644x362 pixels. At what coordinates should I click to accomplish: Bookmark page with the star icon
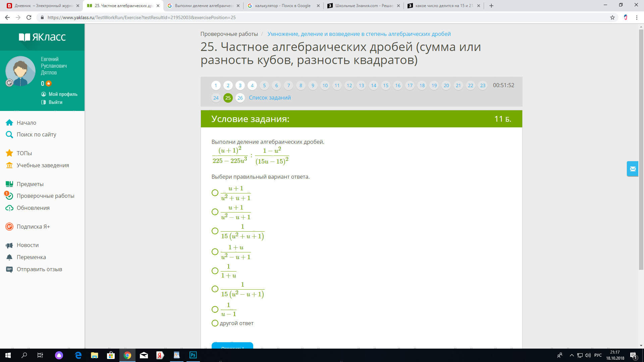(x=612, y=17)
